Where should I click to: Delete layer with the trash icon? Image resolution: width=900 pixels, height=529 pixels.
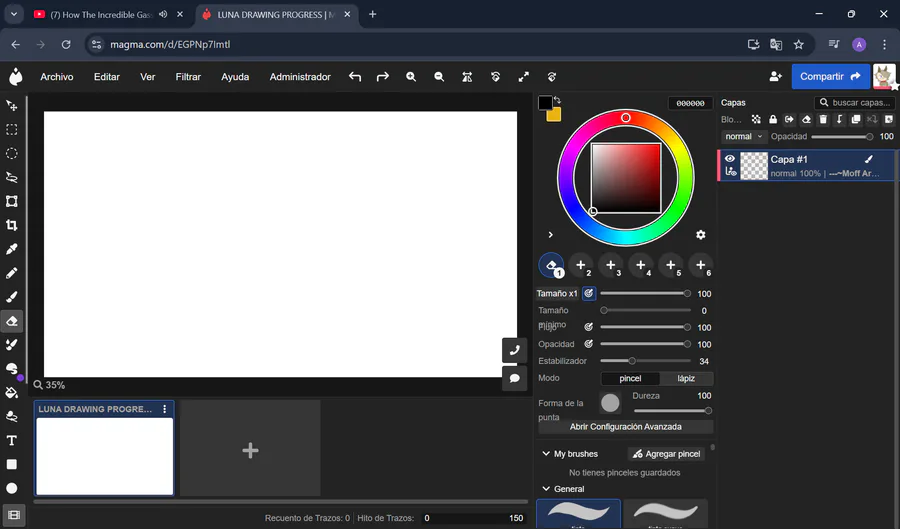pos(823,119)
